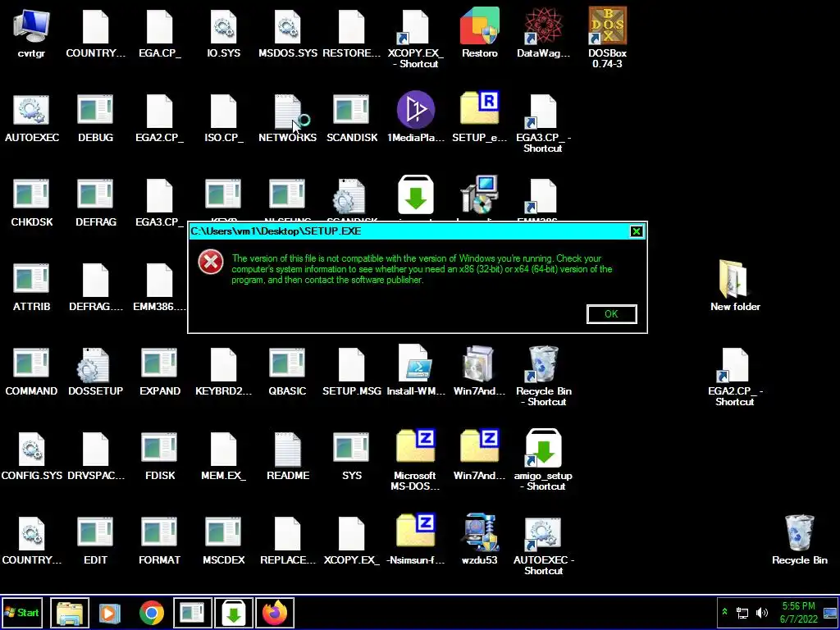Select the AUTOEXEC batch file icon
The height and width of the screenshot is (630, 840).
point(31,118)
